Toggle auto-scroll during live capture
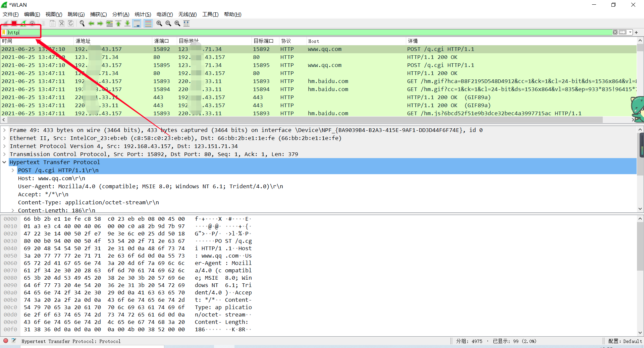Screen dimensions: 644x348 click(137, 23)
